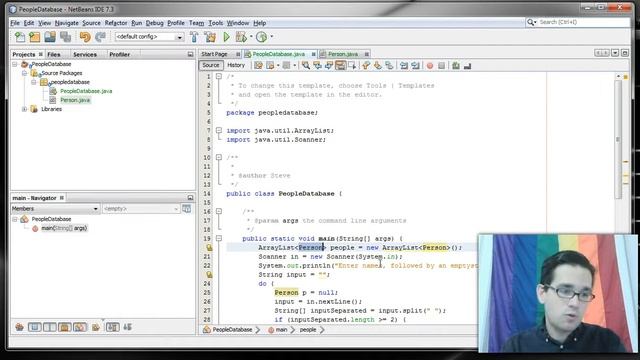Toggle Rectangular Selection in editor toolbar
Viewport: 640px width, 360px height.
point(352,66)
